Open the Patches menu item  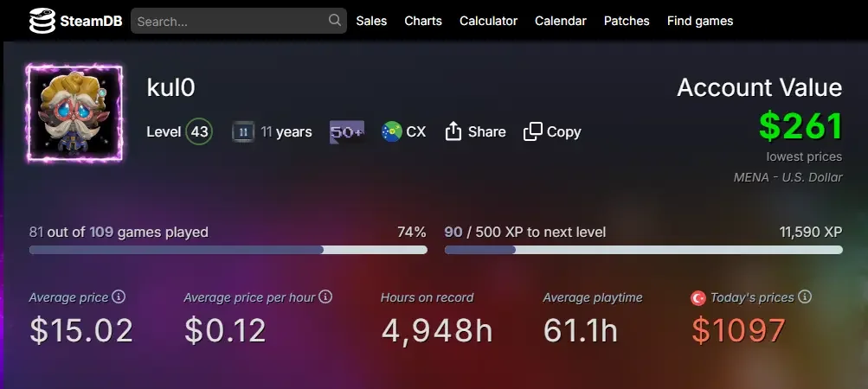(x=627, y=21)
